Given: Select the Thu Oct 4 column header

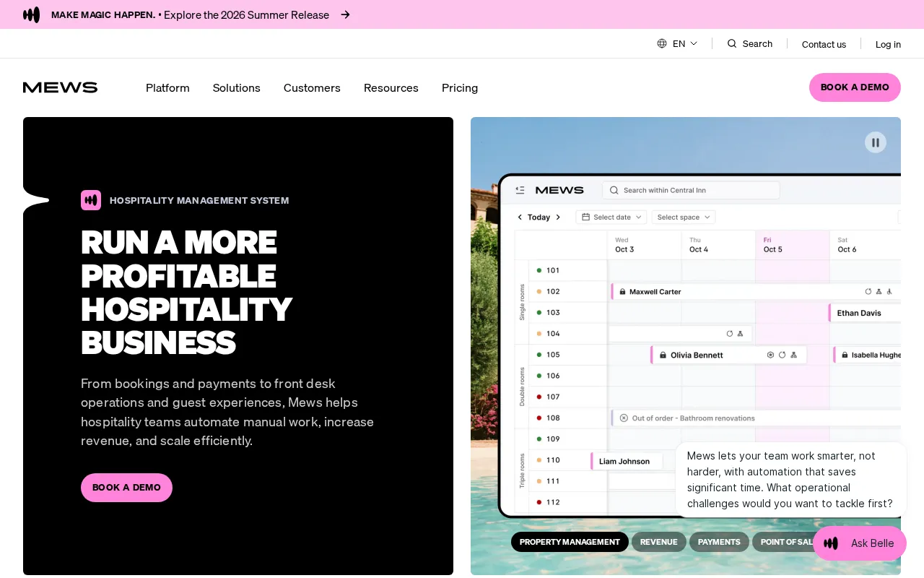Looking at the screenshot, I should (x=718, y=245).
